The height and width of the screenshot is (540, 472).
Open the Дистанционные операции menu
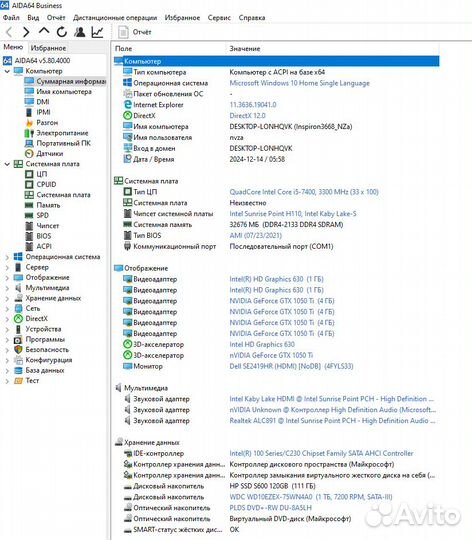coord(115,18)
